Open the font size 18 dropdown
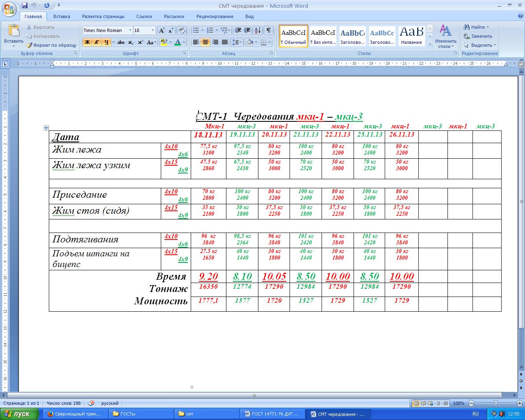Image resolution: width=525 pixels, height=420 pixels. coord(153,30)
